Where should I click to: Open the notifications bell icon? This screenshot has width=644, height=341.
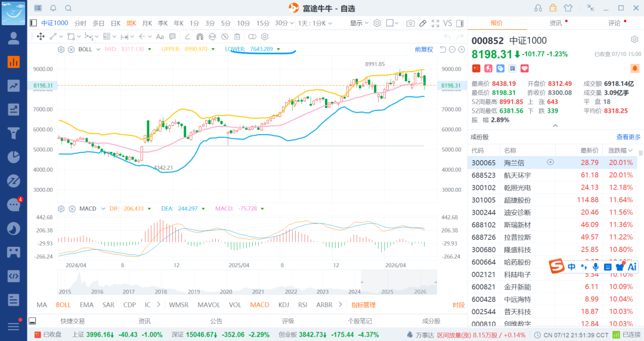[54, 8]
